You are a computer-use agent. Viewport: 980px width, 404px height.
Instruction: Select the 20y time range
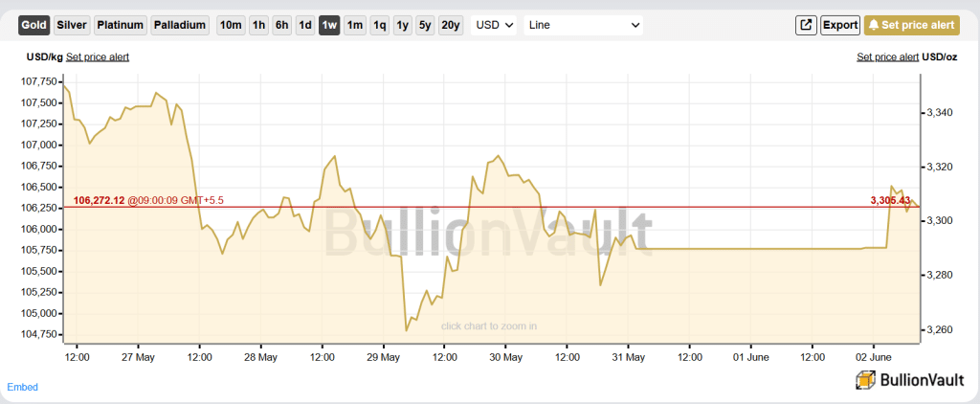coord(451,25)
